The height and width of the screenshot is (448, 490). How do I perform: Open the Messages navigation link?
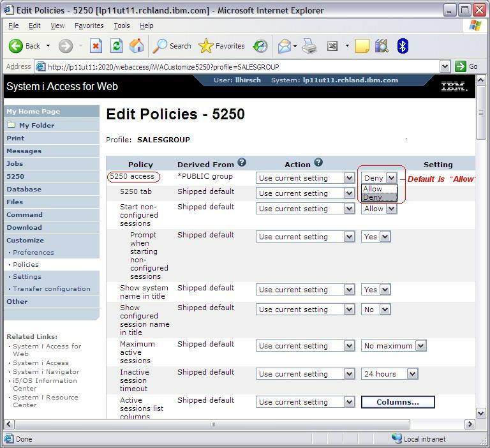(24, 151)
